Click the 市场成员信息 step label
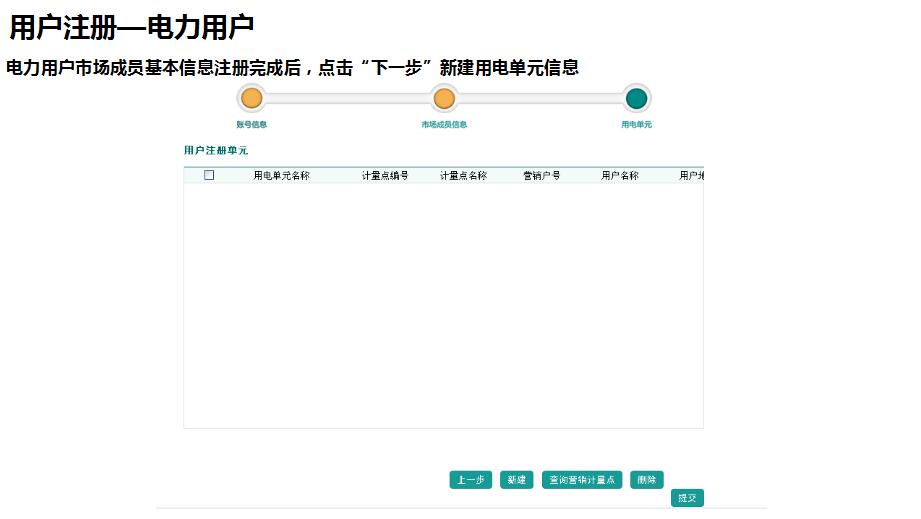Image resolution: width=921 pixels, height=519 pixels. pos(444,125)
